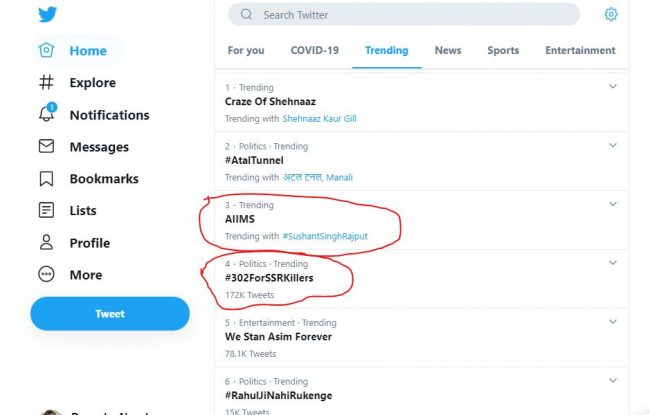Click the Search Twitter field

403,15
